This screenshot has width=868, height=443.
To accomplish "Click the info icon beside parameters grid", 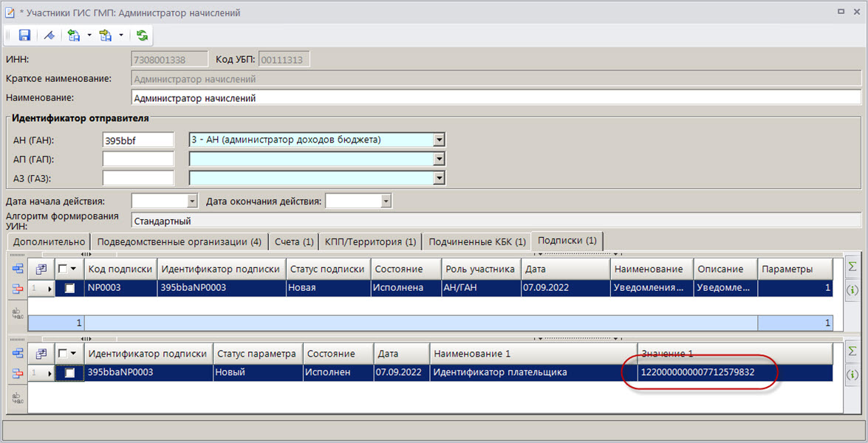I will tap(852, 375).
